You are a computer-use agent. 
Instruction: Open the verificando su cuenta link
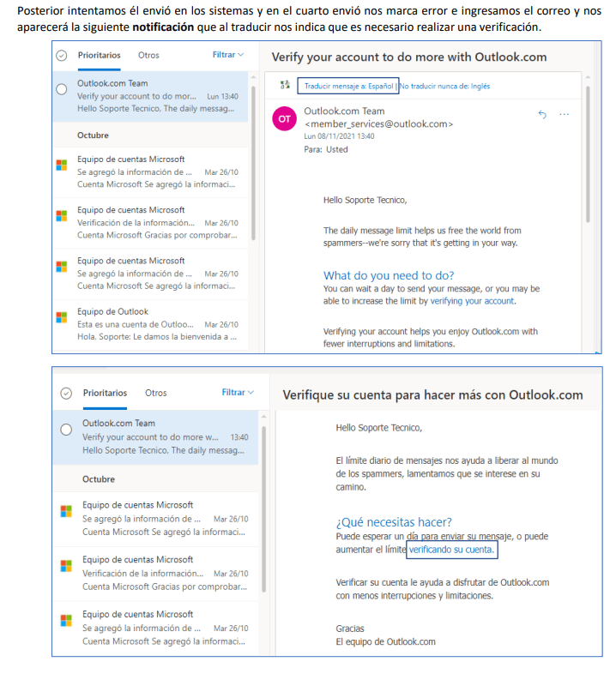[451, 550]
